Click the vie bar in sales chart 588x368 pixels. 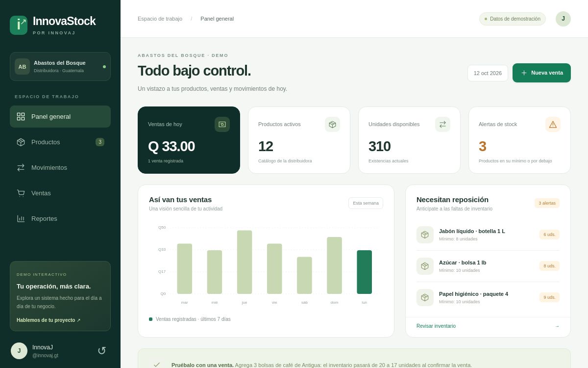click(274, 269)
